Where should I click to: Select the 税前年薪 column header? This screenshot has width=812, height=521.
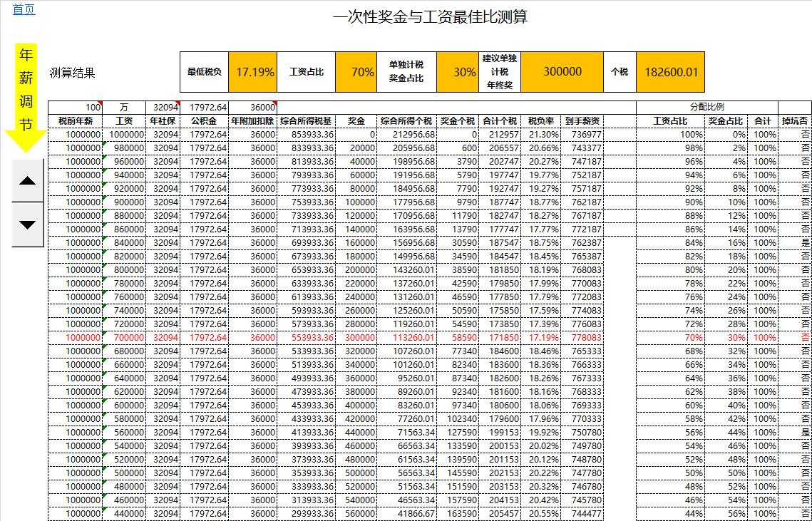(x=75, y=121)
